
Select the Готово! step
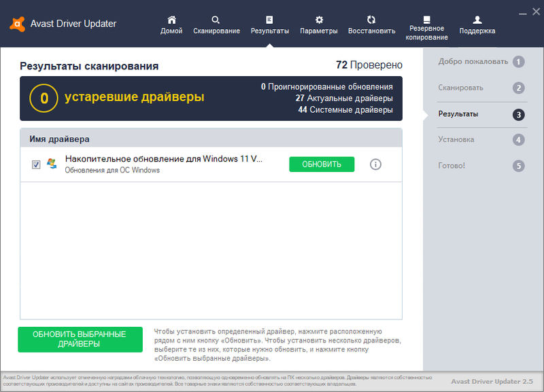pyautogui.click(x=452, y=165)
